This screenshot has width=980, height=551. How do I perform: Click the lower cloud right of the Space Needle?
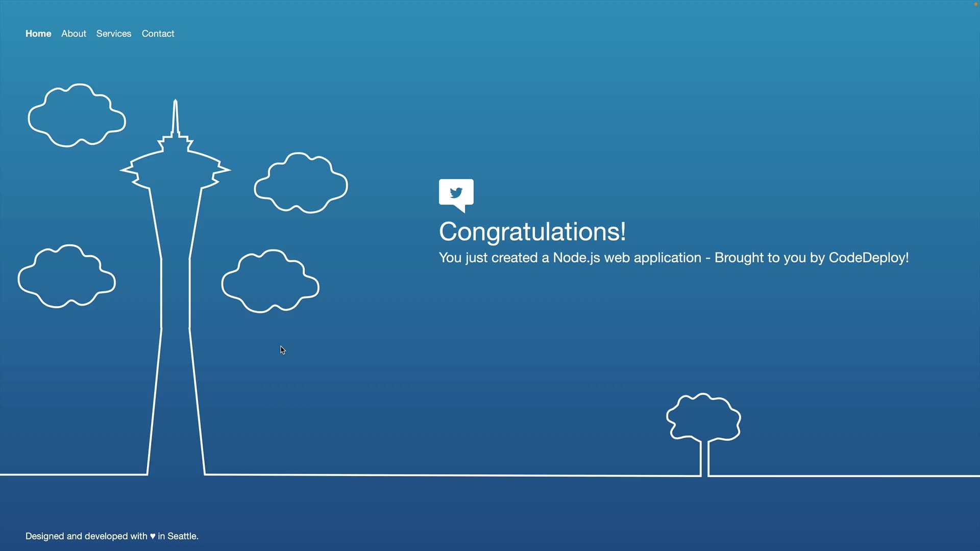[x=270, y=282]
